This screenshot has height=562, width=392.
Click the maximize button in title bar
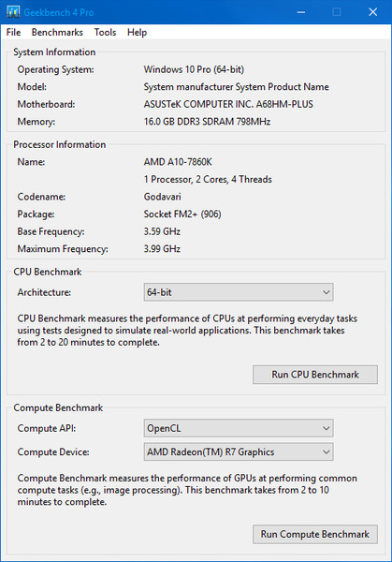(x=337, y=12)
